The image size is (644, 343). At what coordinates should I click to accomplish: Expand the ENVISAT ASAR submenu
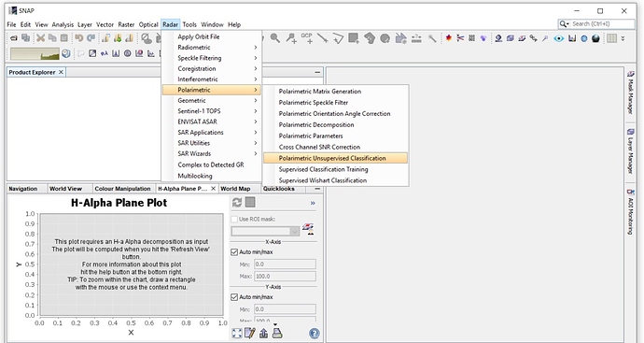212,121
